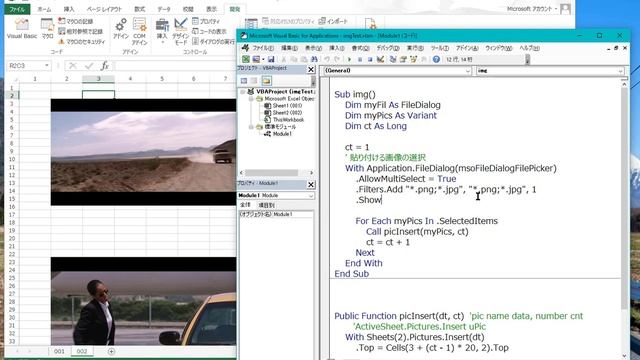Open the Name Box dropdown showing R2C3
This screenshot has width=640, height=360.
(47, 66)
